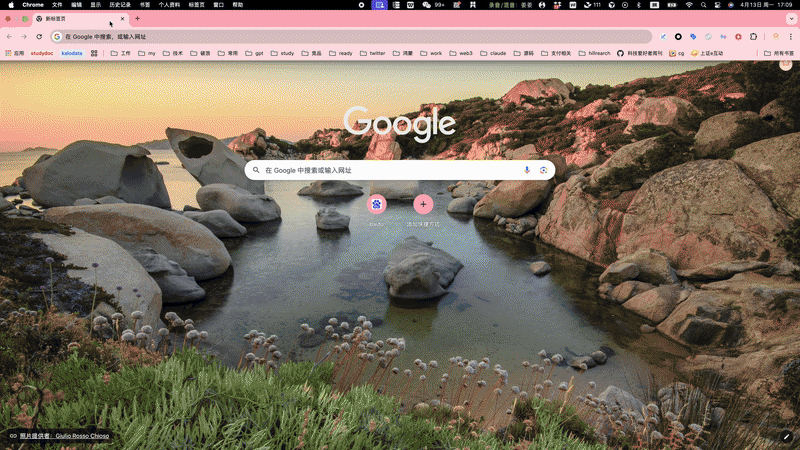
Task: Open the gpt bookmarks folder
Action: (254, 53)
